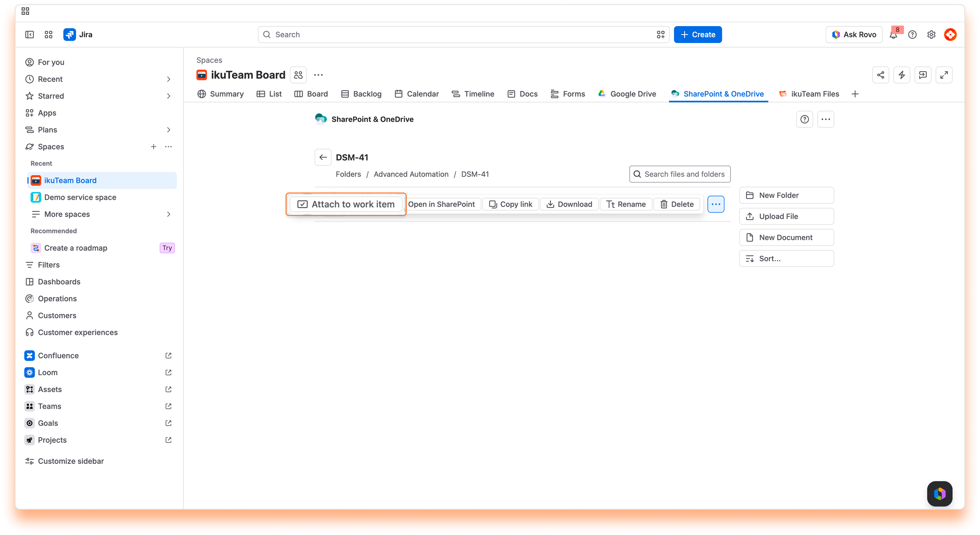Expand the Plans section chevron

168,130
